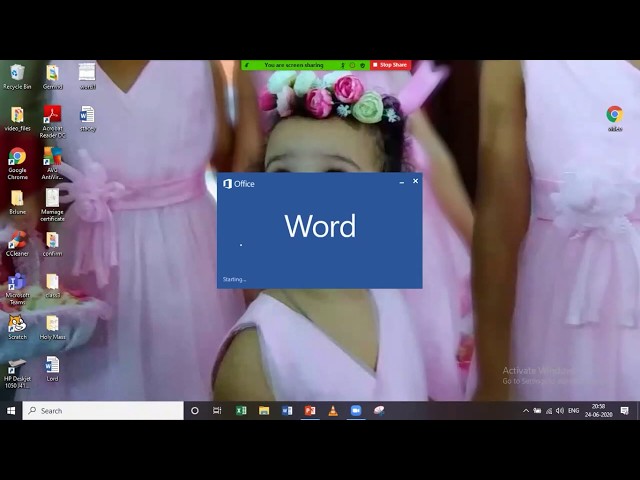
Task: Open the Holy Mass folder
Action: (x=52, y=327)
